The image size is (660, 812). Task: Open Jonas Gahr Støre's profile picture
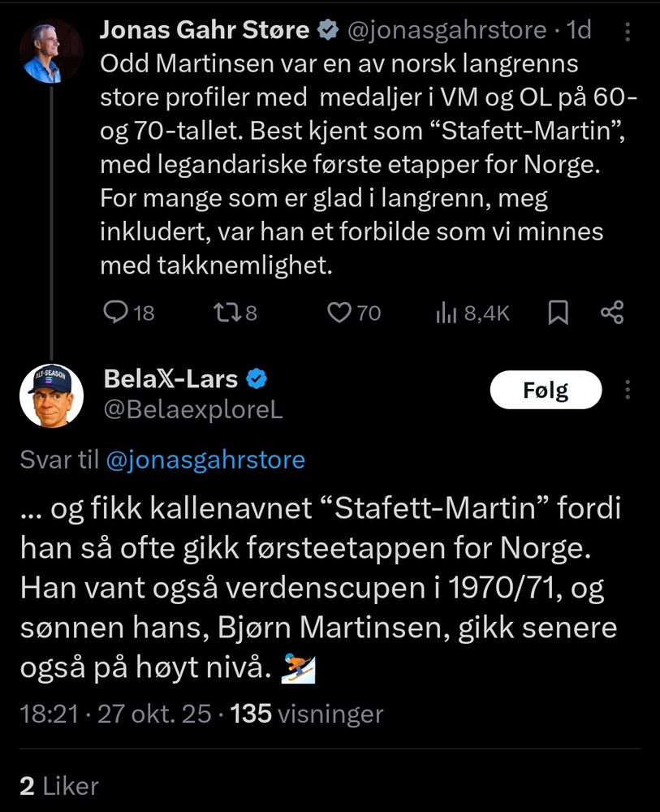click(51, 50)
